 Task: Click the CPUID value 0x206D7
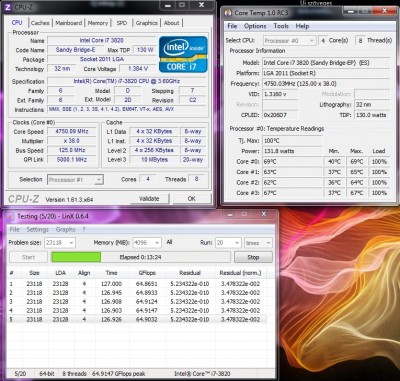(x=280, y=115)
